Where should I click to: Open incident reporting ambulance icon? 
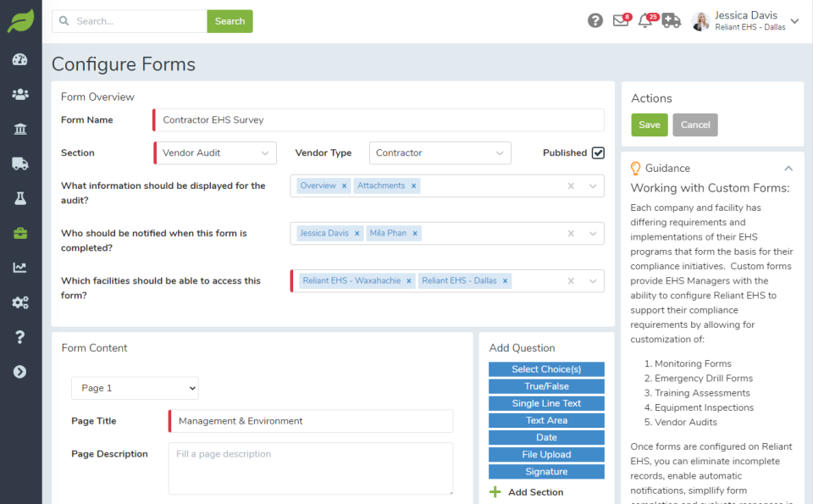pos(672,21)
